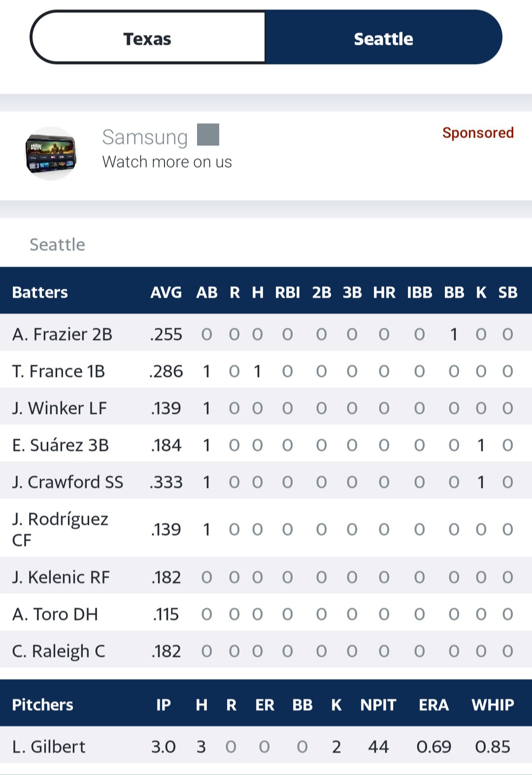This screenshot has width=532, height=775.
Task: Select J. Kelenic RF row
Action: (61, 577)
